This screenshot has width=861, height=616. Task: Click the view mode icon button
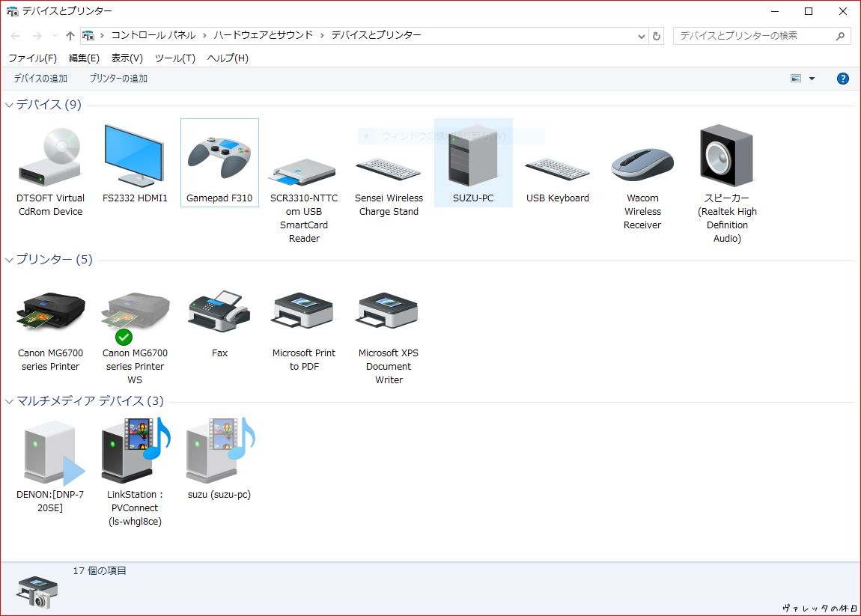click(x=796, y=79)
